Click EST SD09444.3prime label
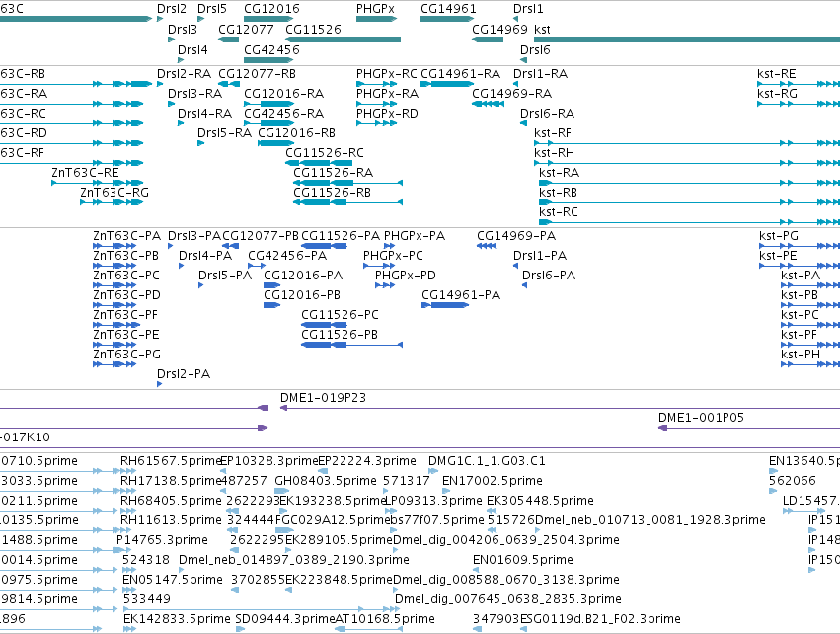 click(x=285, y=619)
